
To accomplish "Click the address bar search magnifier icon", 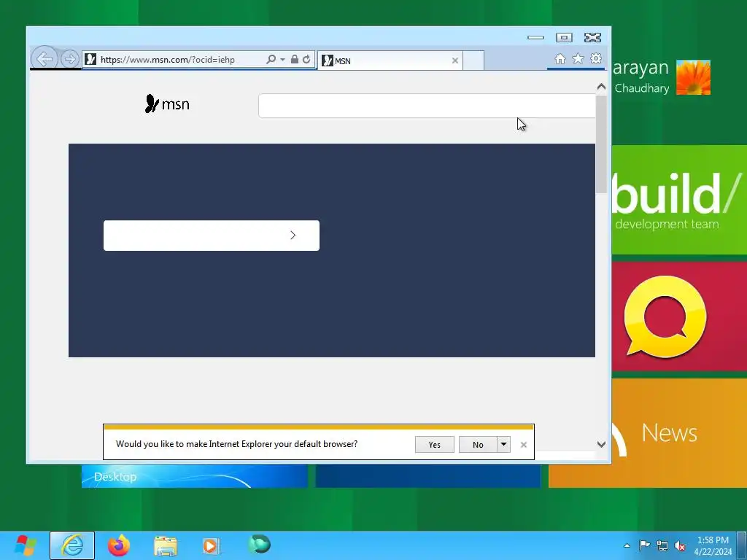I will tap(271, 59).
